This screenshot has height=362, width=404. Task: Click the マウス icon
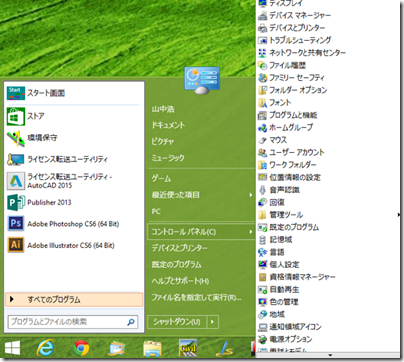point(262,140)
